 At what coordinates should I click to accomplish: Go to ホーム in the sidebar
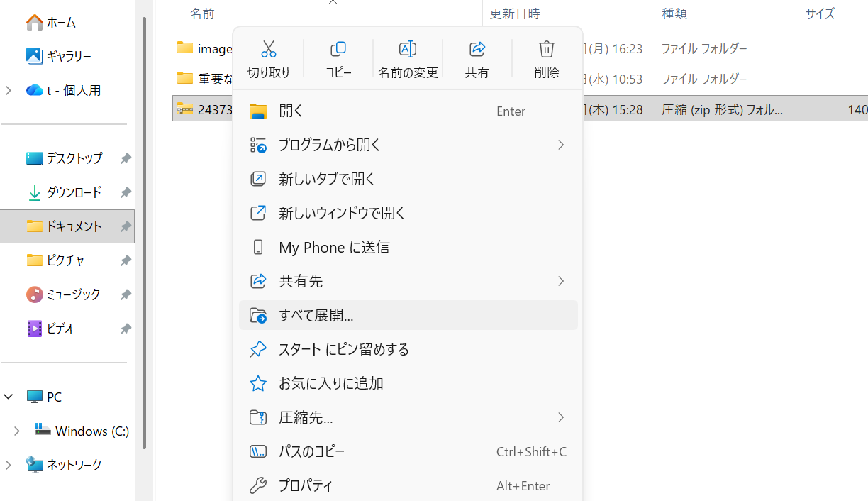(61, 23)
